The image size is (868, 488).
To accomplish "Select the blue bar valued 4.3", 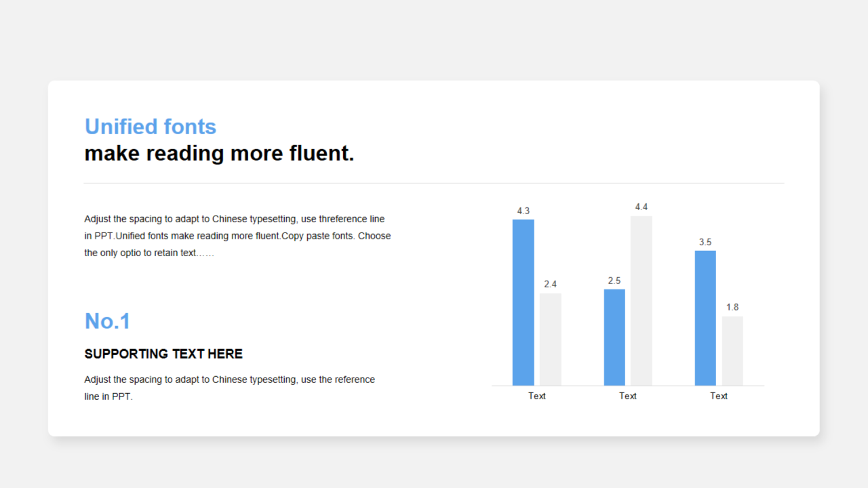I will (x=523, y=302).
